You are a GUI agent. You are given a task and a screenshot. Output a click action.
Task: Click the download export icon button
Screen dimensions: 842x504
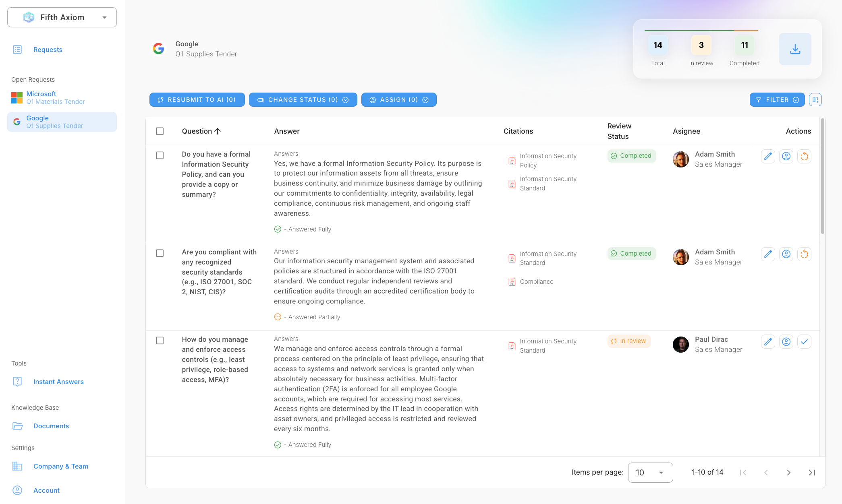point(795,49)
